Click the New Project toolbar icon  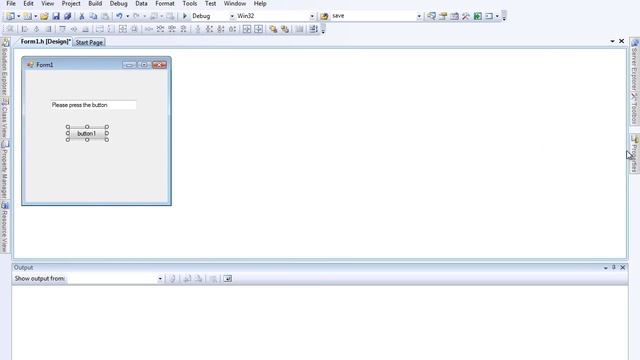10,16
